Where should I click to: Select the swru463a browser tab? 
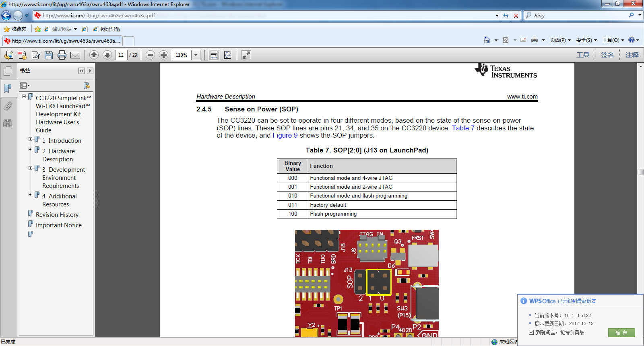[62, 41]
